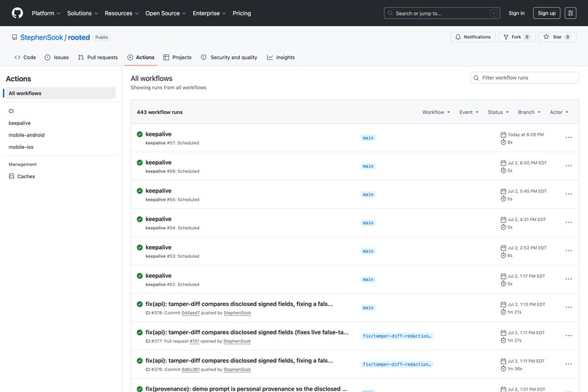The width and height of the screenshot is (588, 392).
Task: Focus the Search or jump to field
Action: (442, 13)
